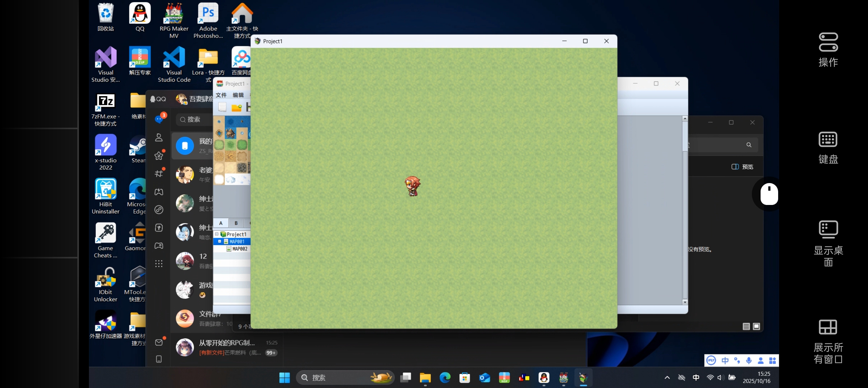Switch to details view icon in file explorer
868x388 pixels.
(746, 326)
